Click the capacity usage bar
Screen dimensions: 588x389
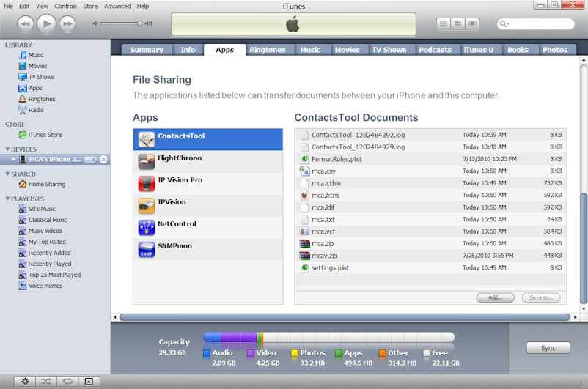pyautogui.click(x=329, y=337)
